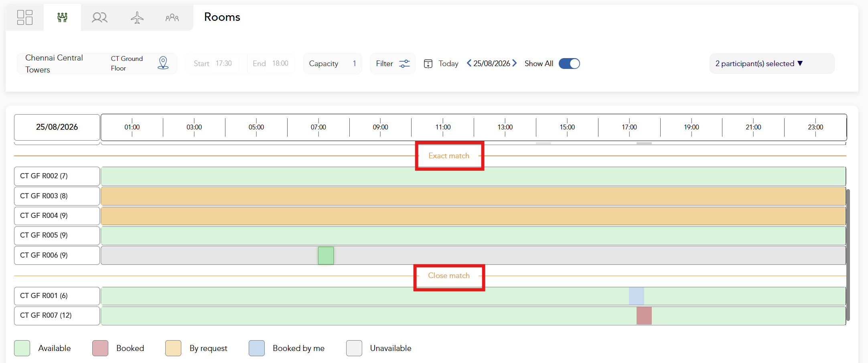Select the Rooms meeting tab icon
The image size is (868, 363).
[62, 17]
